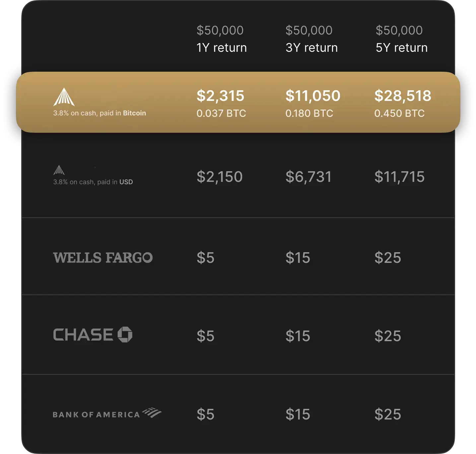Click the BANK OF AMERICA wordmark

(x=97, y=415)
